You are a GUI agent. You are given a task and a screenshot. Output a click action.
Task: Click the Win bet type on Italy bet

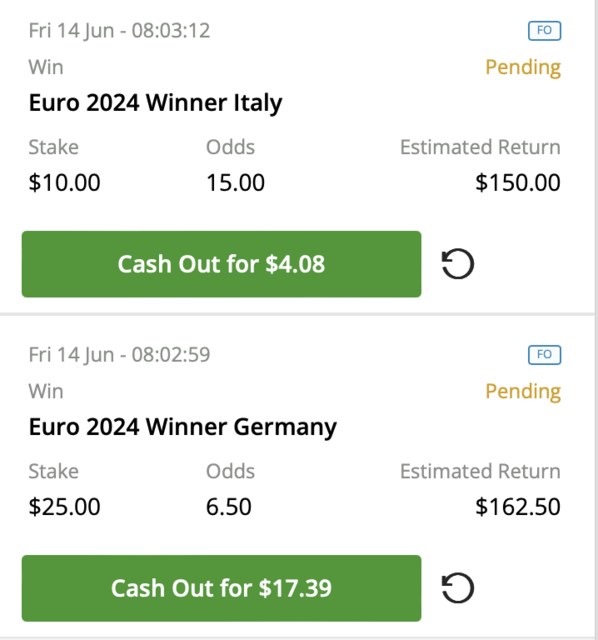tap(46, 67)
